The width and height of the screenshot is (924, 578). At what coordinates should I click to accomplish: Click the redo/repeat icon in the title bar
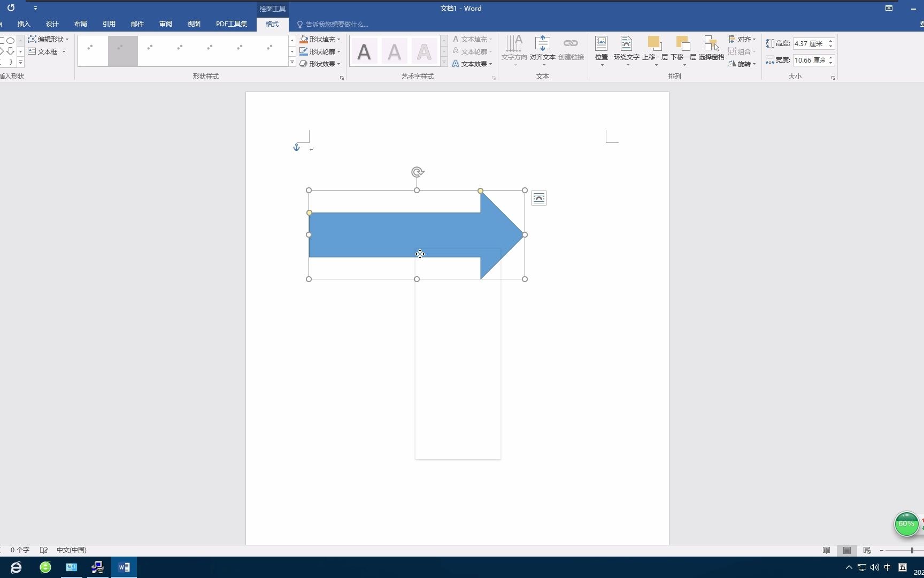11,8
